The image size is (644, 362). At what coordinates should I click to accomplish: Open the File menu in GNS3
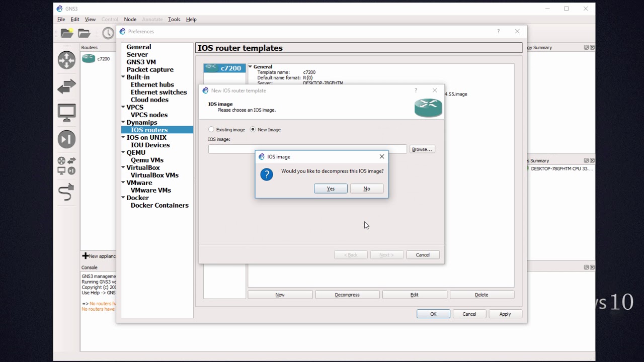(61, 19)
